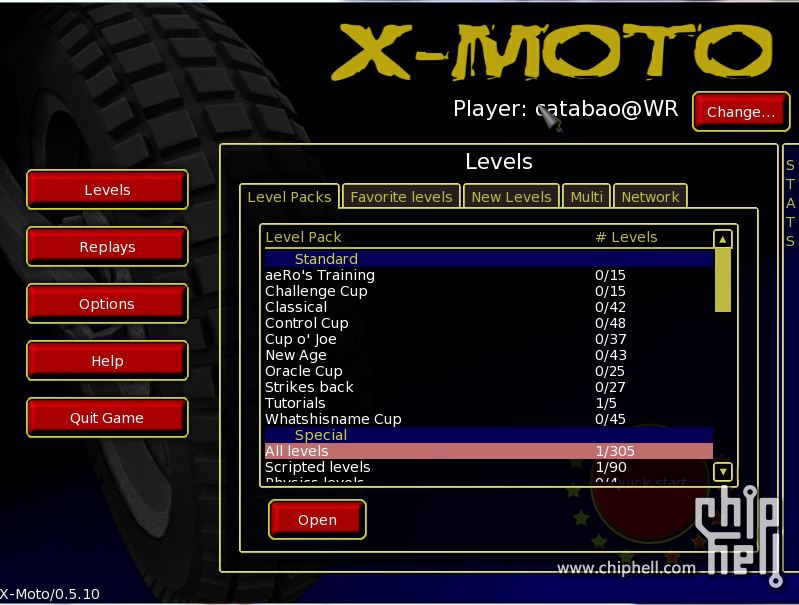Select Scripted levels pack
Viewport: 799px width, 605px height.
click(488, 467)
